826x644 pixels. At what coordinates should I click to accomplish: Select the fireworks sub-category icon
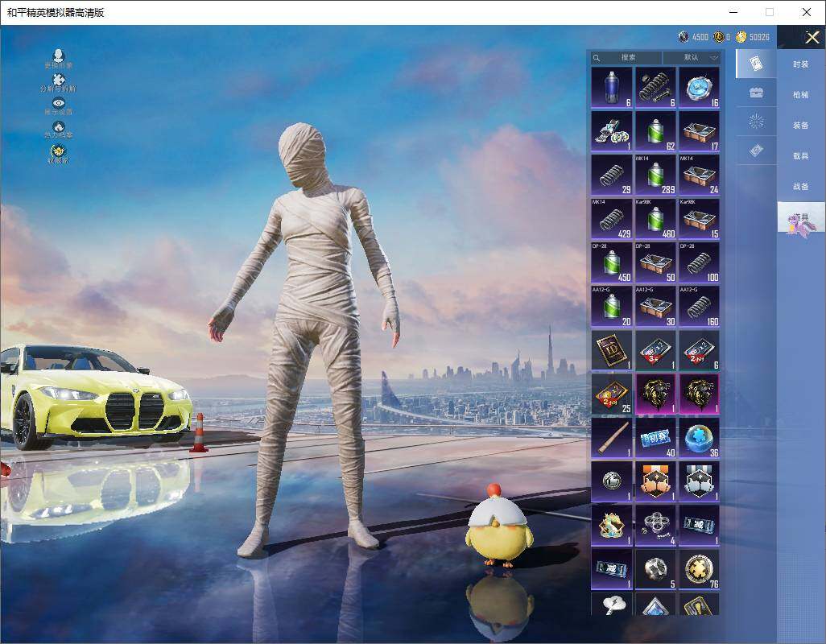pyautogui.click(x=756, y=122)
